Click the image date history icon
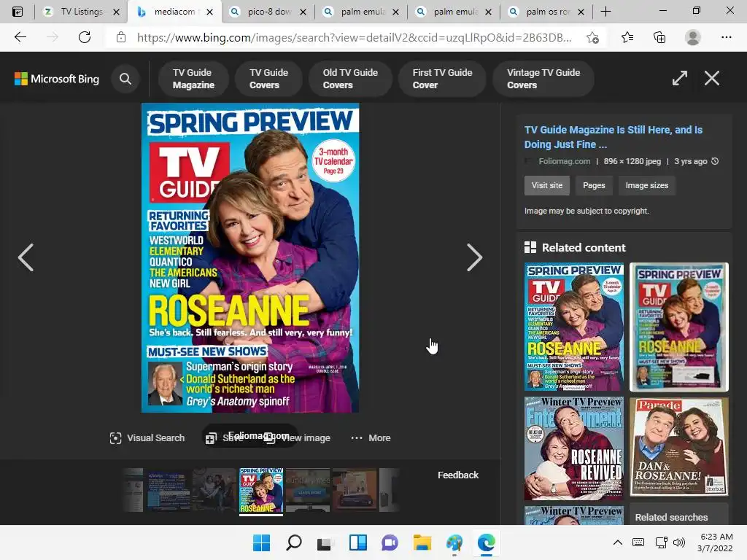This screenshot has width=747, height=560. [715, 161]
